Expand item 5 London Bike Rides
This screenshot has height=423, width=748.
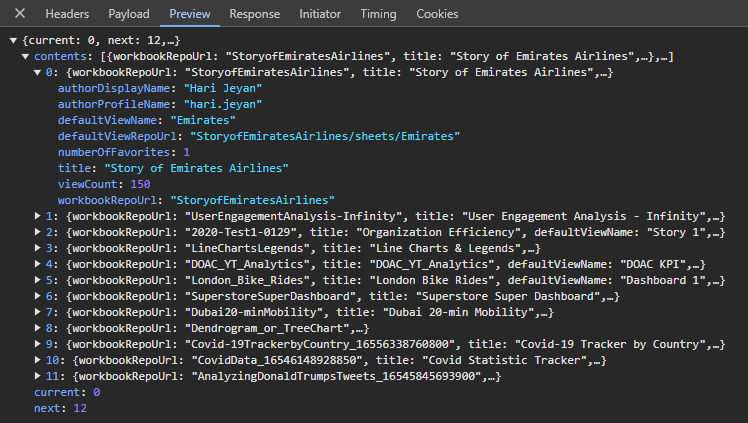[38, 280]
